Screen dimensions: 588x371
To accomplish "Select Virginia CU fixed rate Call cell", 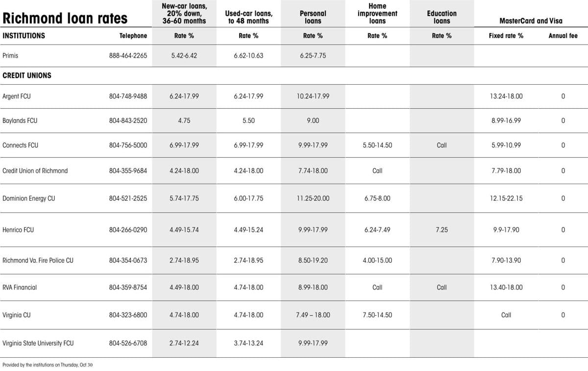I will tap(506, 315).
